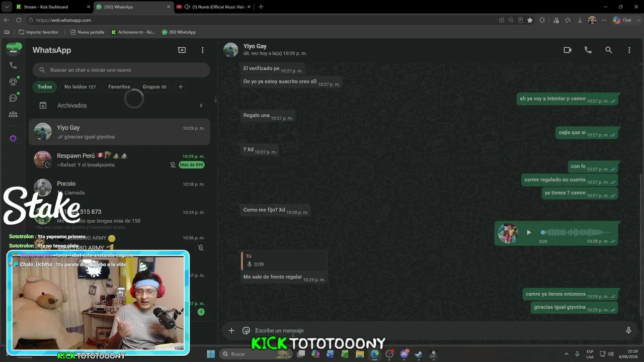Seek within the voice message waveform
Screen dimensions: 644x362
(x=576, y=232)
